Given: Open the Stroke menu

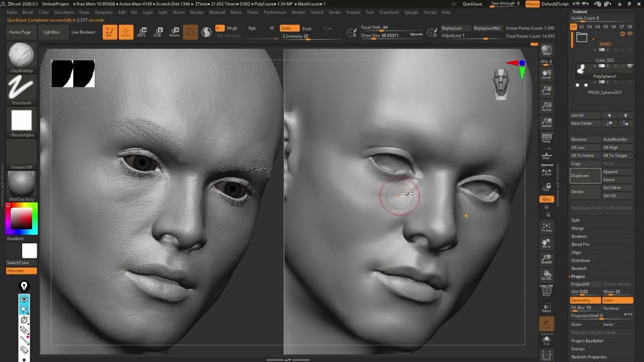Looking at the screenshot, I should tap(335, 12).
